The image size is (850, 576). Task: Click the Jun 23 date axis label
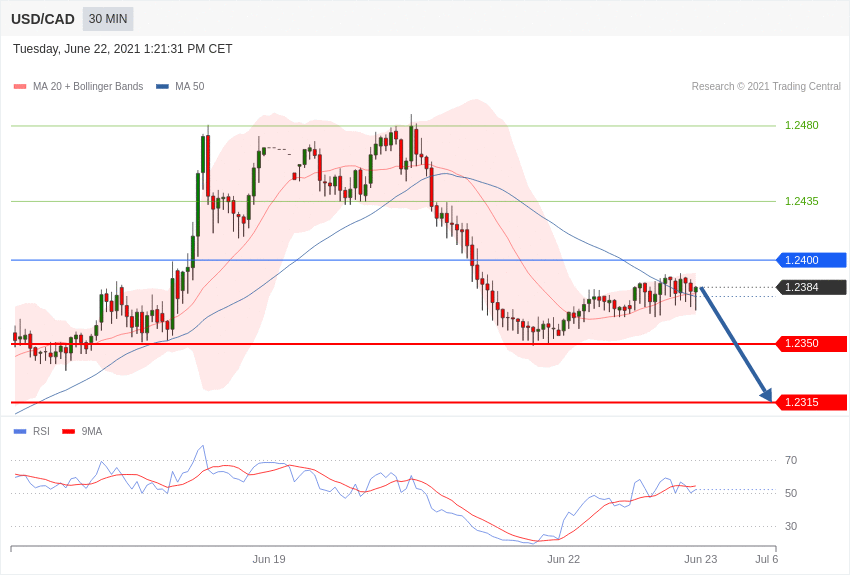click(x=700, y=559)
